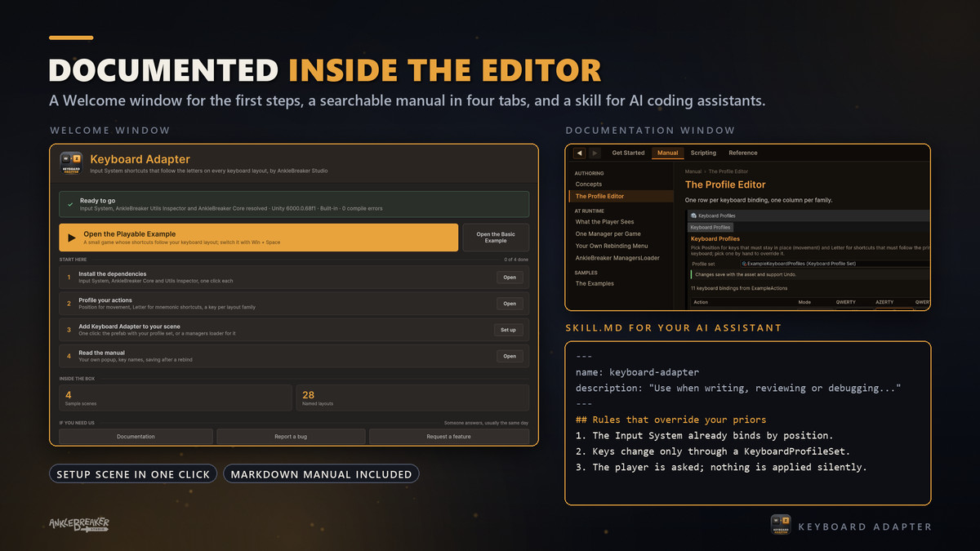Click Open for Read the manual

(x=510, y=356)
